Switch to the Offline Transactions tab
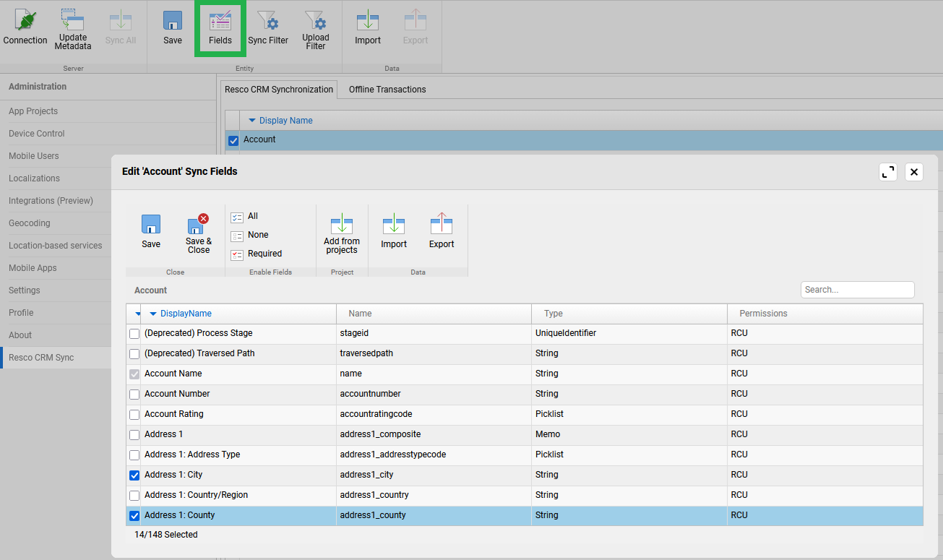This screenshot has width=943, height=560. click(387, 90)
